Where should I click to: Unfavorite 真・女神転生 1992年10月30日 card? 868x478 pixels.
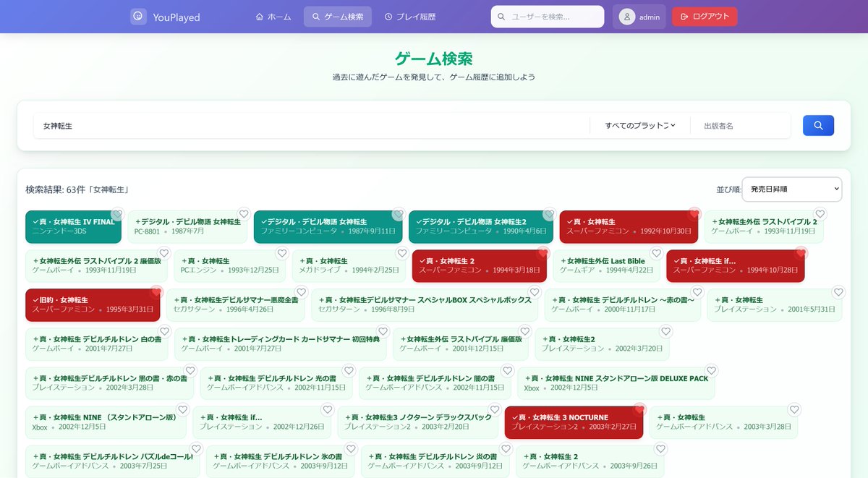(x=694, y=214)
